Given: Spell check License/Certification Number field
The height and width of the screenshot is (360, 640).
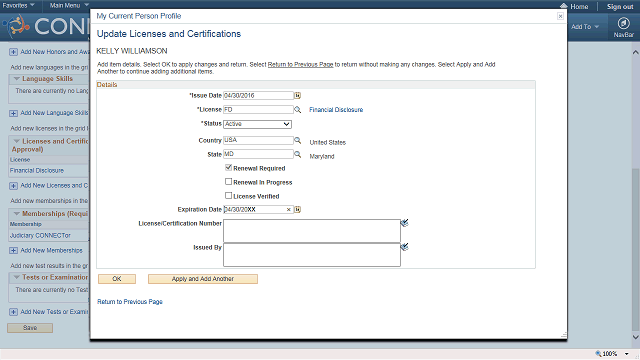Looking at the screenshot, I should coord(404,223).
